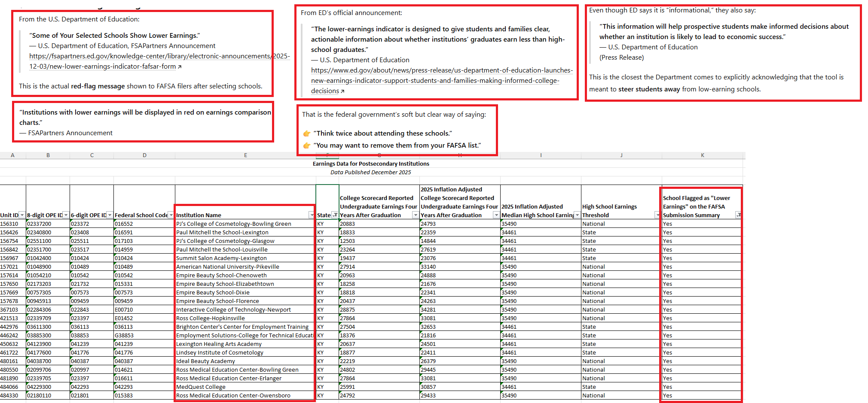
Task: Open the 8-digit OPE ID filter dropdown
Action: (x=66, y=215)
